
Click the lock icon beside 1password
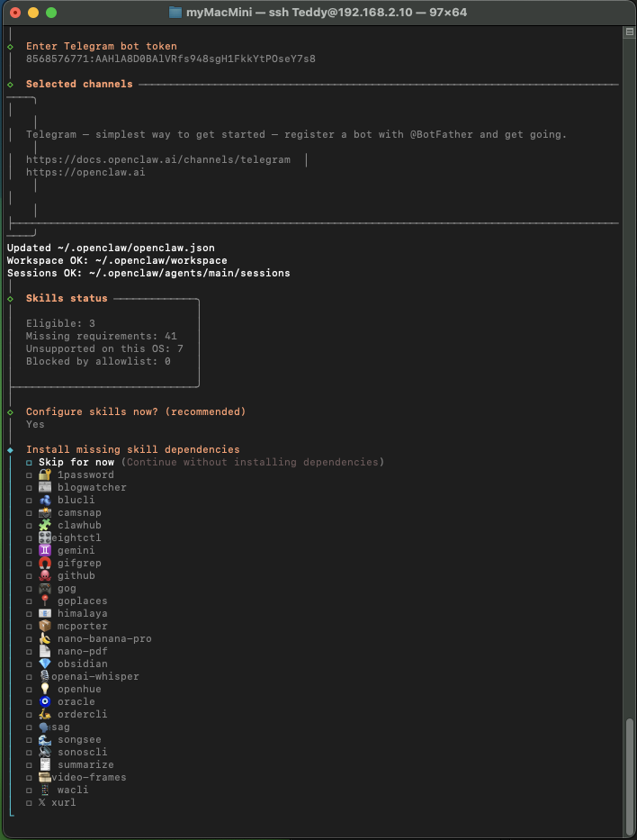click(44, 474)
